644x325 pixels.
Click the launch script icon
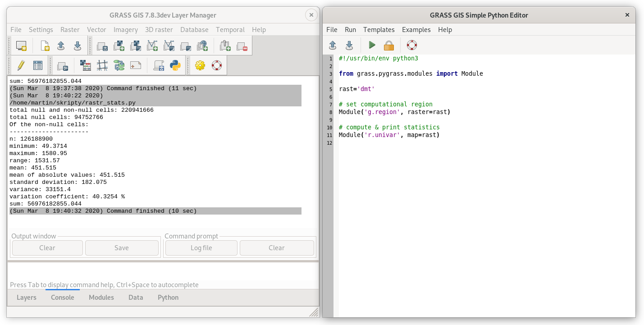(159, 66)
